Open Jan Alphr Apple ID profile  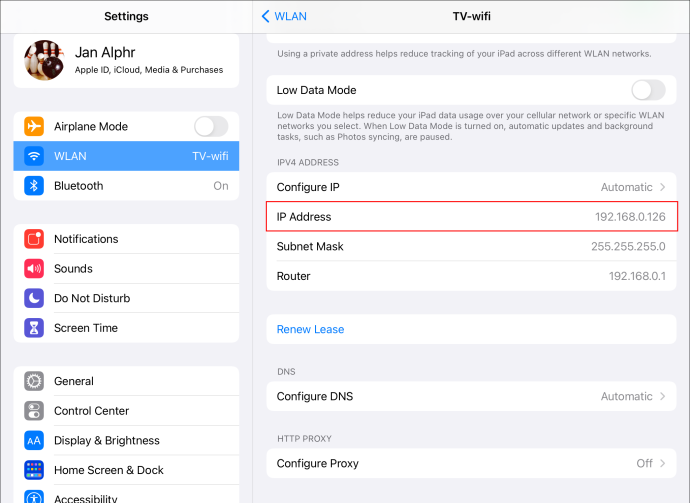click(x=126, y=60)
